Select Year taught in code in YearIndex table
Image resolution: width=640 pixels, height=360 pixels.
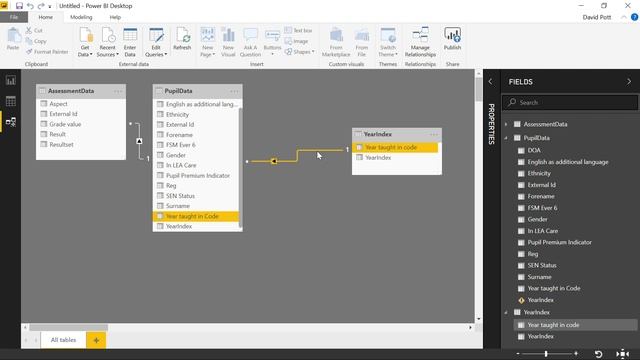(x=395, y=147)
